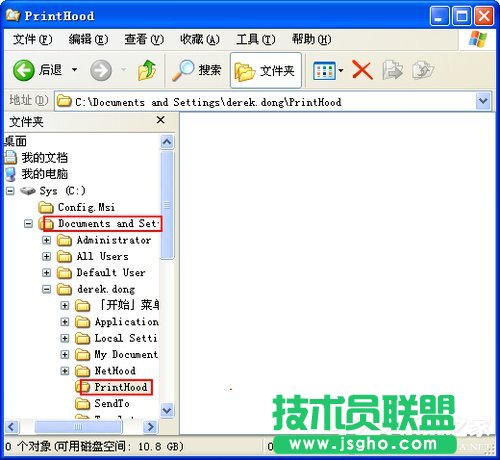The height and width of the screenshot is (460, 500).
Task: Select the derek.dong folder
Action: pyautogui.click(x=106, y=289)
